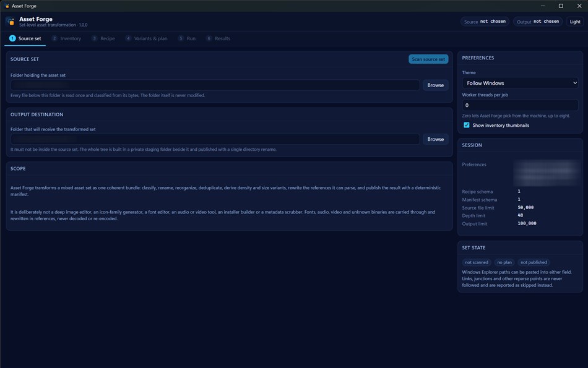Select the Run tab
Viewport: 588px width, 368px height.
pyautogui.click(x=187, y=38)
